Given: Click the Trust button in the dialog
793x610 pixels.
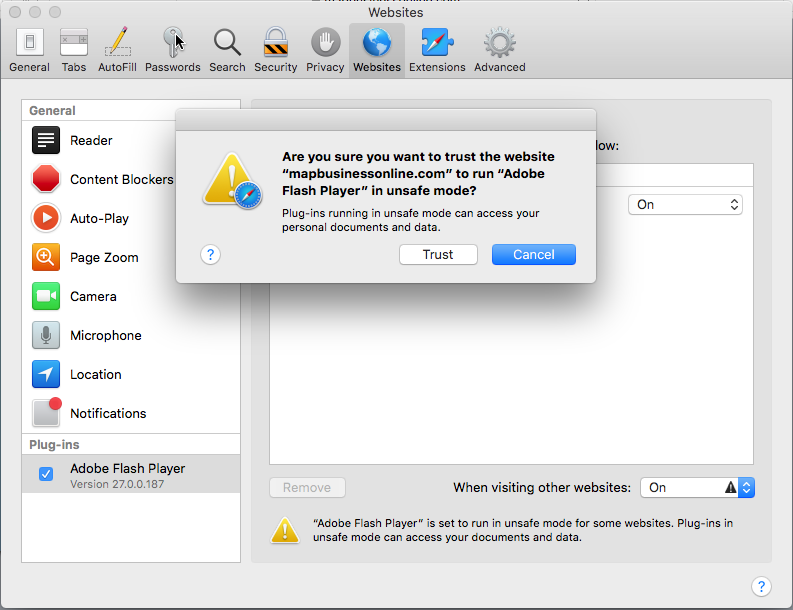Looking at the screenshot, I should pyautogui.click(x=438, y=254).
